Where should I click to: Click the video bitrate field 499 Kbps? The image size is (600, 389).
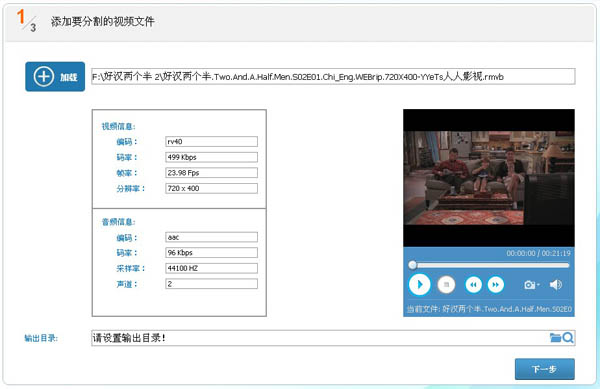point(211,157)
